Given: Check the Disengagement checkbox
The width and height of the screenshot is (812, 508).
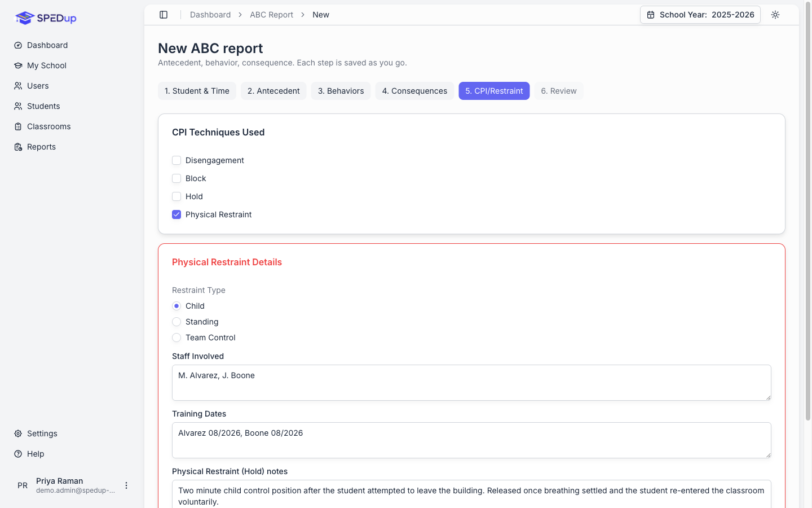Looking at the screenshot, I should [176, 160].
